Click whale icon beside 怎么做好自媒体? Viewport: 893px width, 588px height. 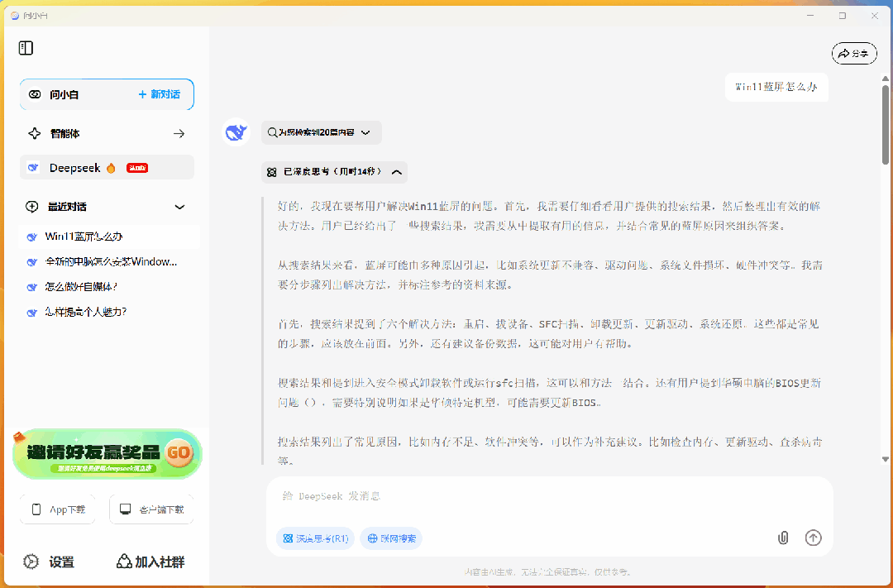(x=32, y=288)
